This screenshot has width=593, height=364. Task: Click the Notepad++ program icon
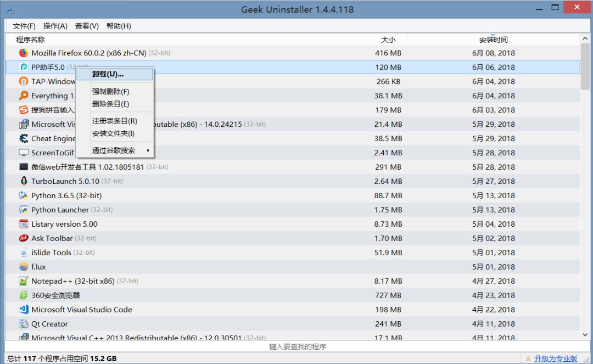(x=23, y=281)
